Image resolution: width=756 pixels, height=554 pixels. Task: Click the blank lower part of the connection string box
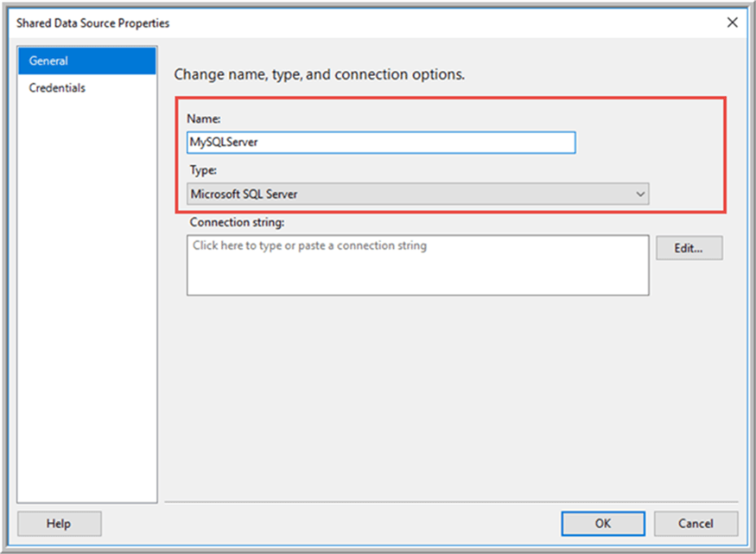click(416, 278)
